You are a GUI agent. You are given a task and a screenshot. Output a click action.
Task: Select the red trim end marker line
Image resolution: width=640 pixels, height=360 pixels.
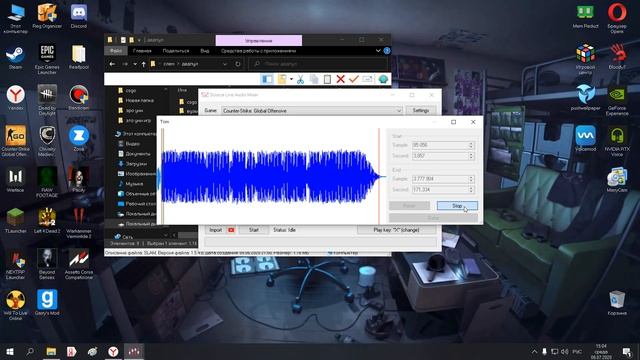[x=379, y=176]
